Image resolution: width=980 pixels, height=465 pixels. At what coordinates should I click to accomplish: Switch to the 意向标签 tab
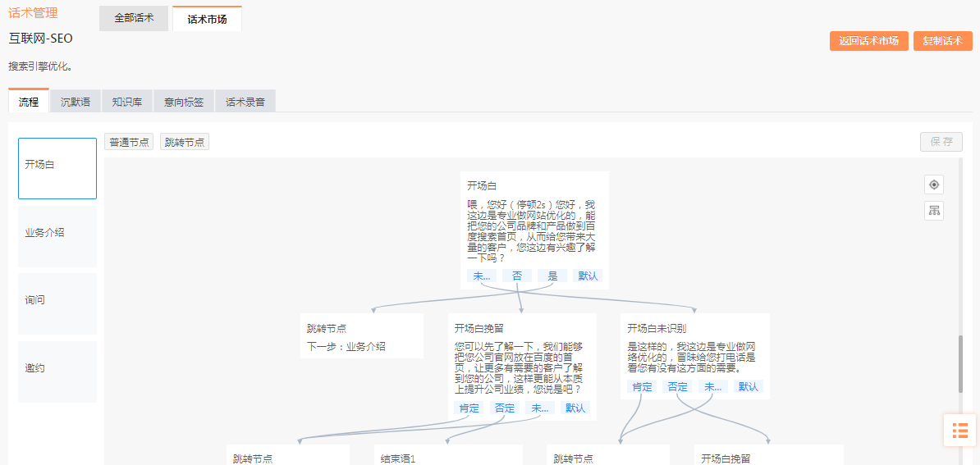pos(184,102)
